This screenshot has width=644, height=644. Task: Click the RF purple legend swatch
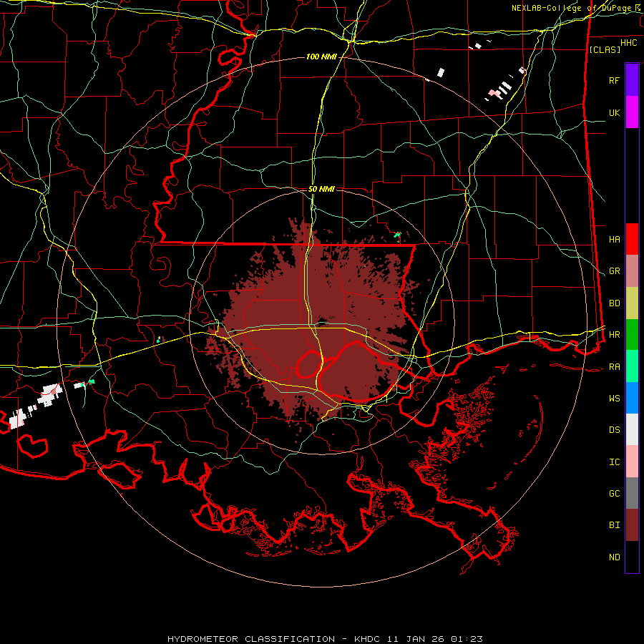[632, 80]
